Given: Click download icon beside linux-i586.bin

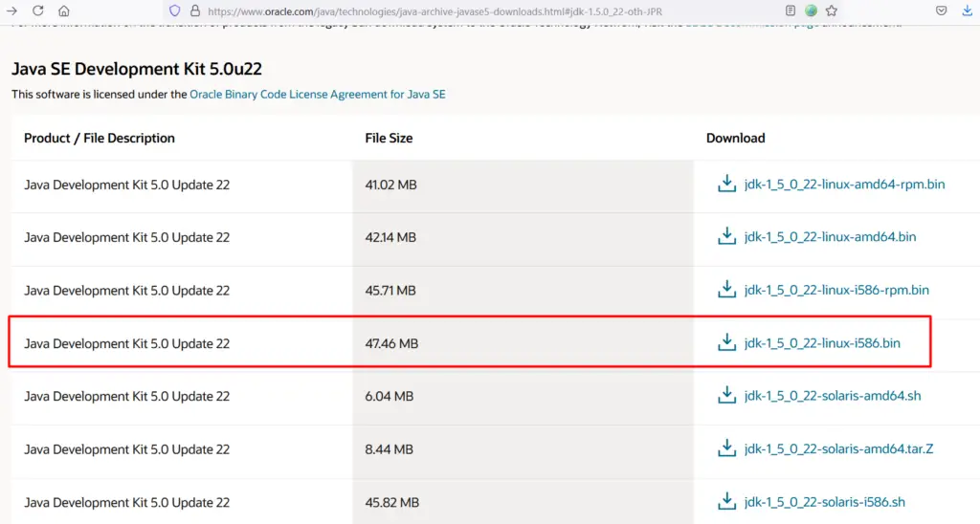Looking at the screenshot, I should click(x=726, y=342).
